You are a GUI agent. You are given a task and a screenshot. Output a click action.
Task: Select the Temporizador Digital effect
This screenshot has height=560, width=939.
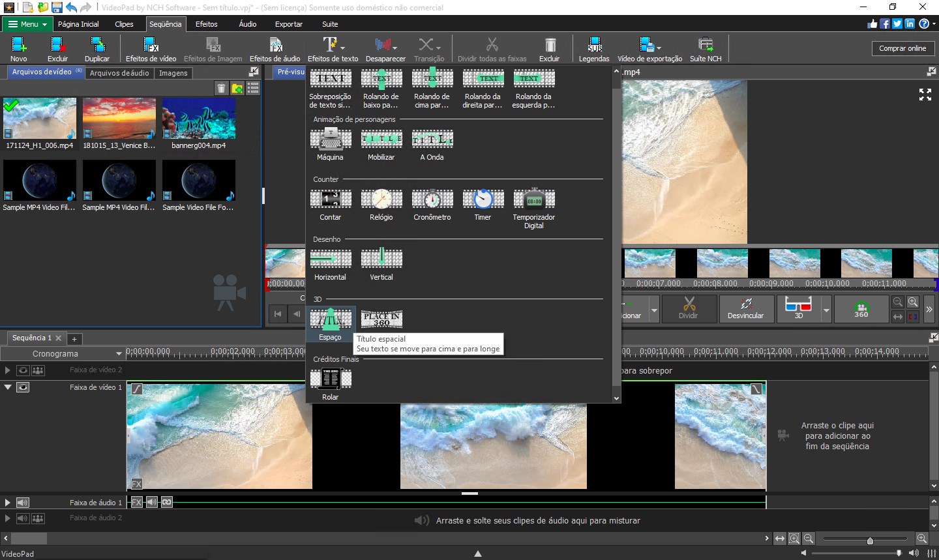click(533, 199)
